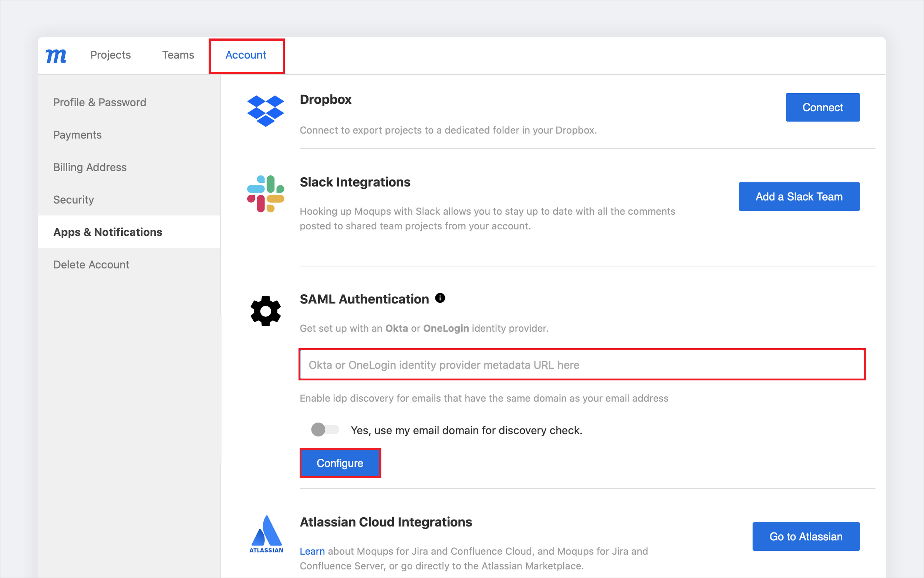Select the Account tab
Image resolution: width=924 pixels, height=578 pixels.
tap(246, 55)
